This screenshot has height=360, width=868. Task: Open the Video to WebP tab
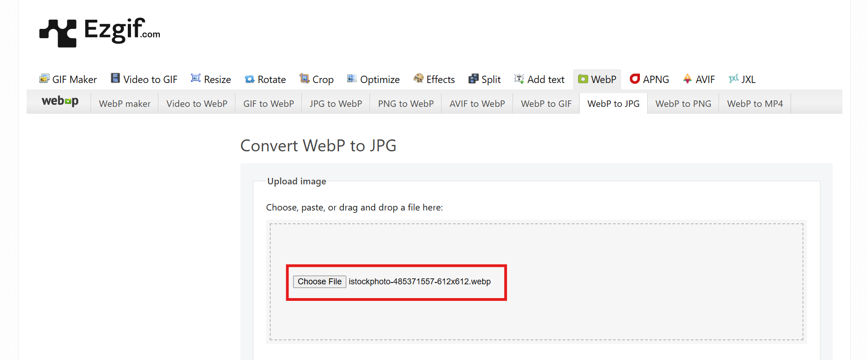pos(197,104)
